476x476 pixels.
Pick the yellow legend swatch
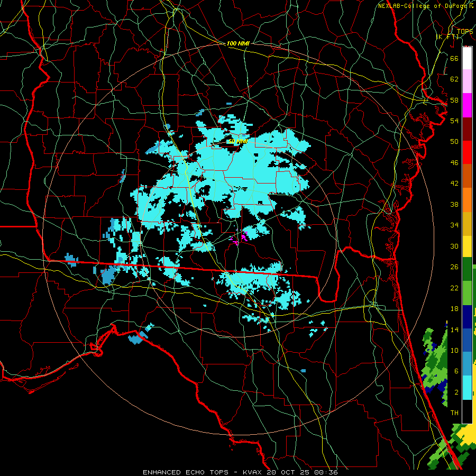click(x=467, y=246)
